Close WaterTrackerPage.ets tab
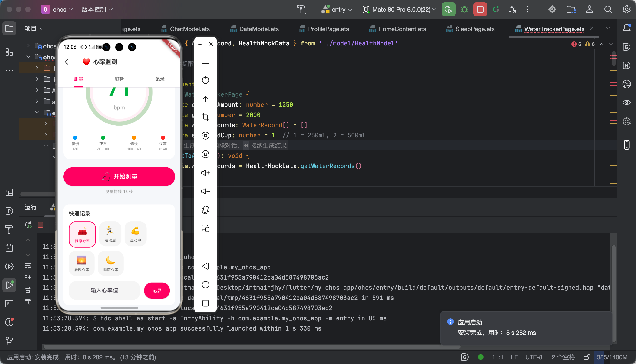 [x=592, y=29]
